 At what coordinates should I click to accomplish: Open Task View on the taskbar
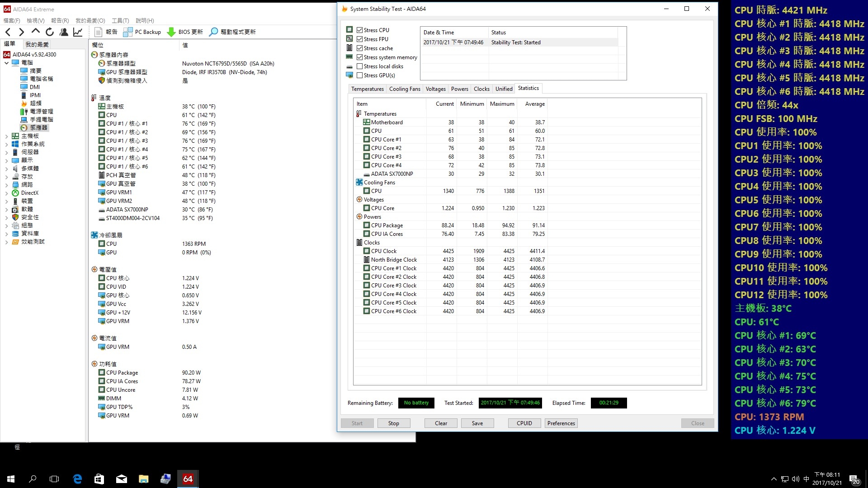[x=54, y=479]
